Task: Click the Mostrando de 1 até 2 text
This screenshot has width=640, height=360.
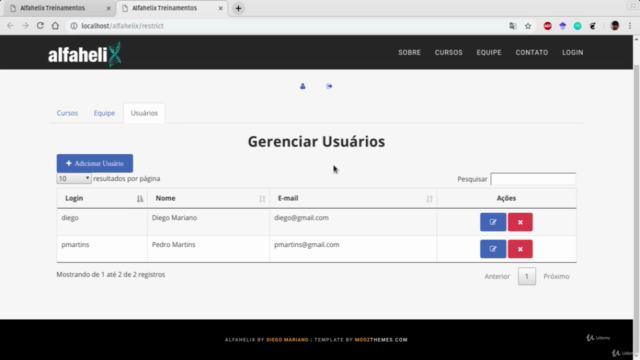Action: coord(111,274)
